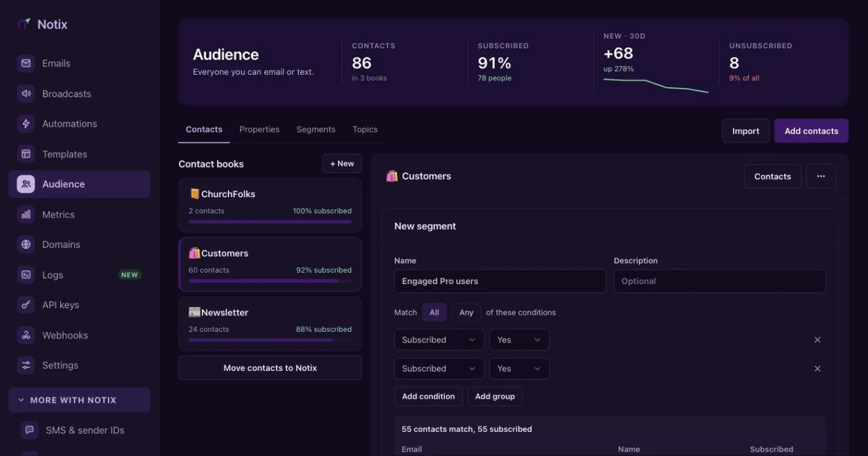Click the API keys key icon
Screen dimensions: 868x456
tap(26, 305)
